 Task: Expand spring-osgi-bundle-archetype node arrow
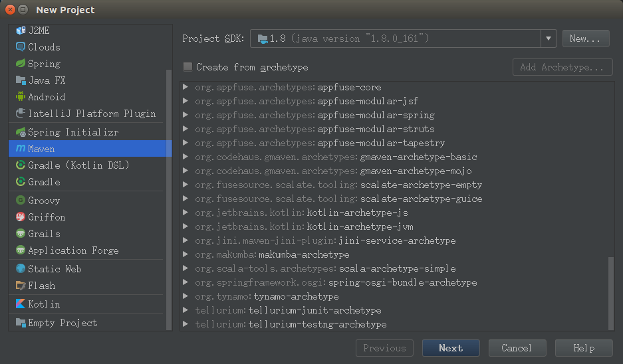coord(186,282)
